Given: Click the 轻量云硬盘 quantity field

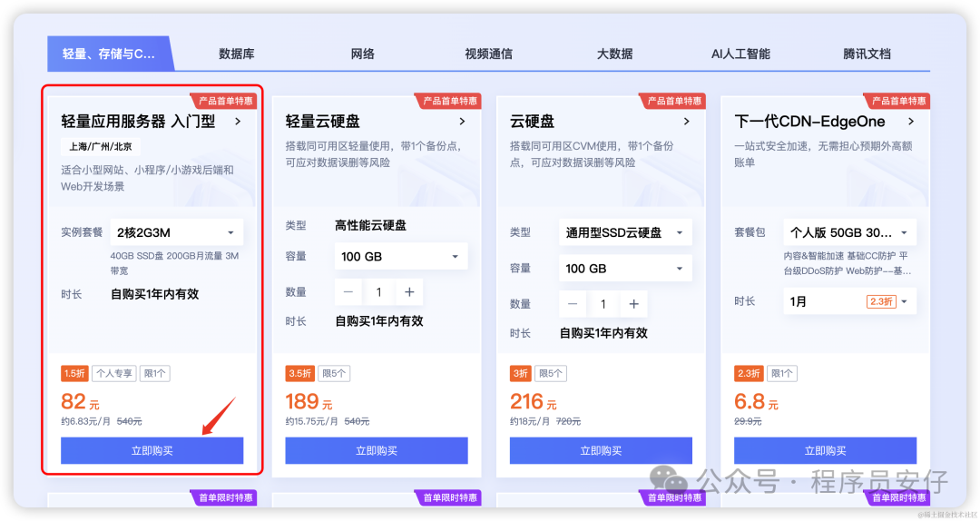Looking at the screenshot, I should (378, 292).
